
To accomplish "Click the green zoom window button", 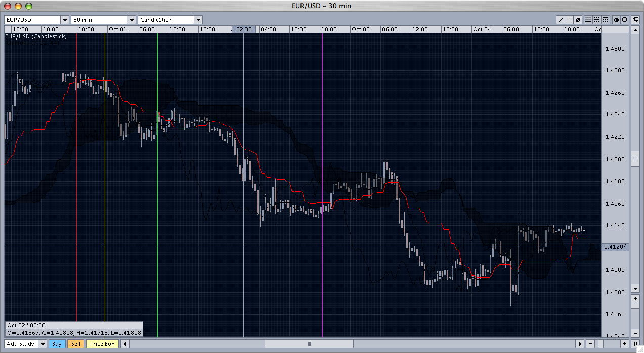I will [x=29, y=6].
